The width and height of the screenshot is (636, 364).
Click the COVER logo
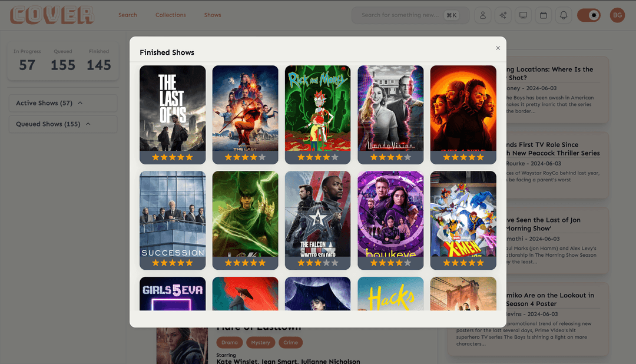52,15
